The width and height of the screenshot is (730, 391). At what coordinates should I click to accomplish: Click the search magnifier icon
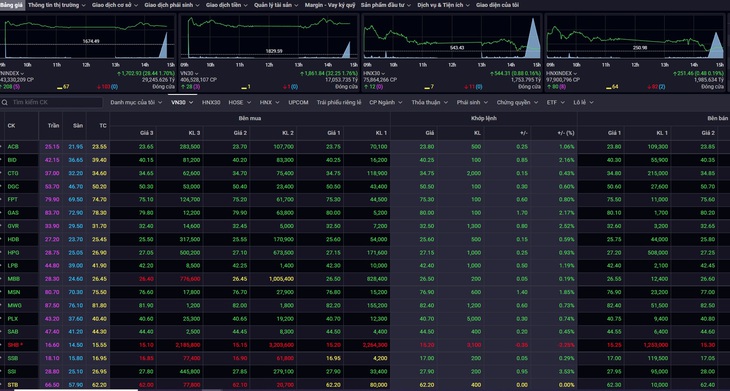[4, 102]
